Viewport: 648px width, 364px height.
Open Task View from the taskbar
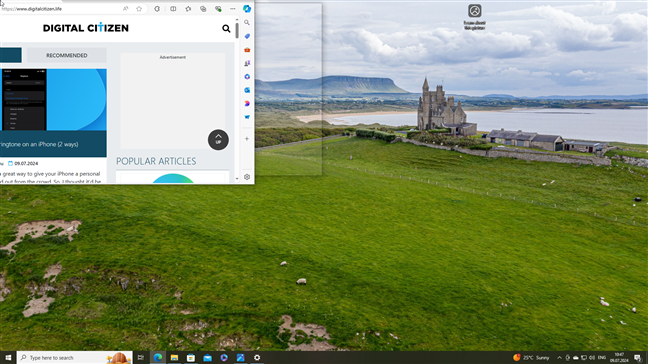141,357
